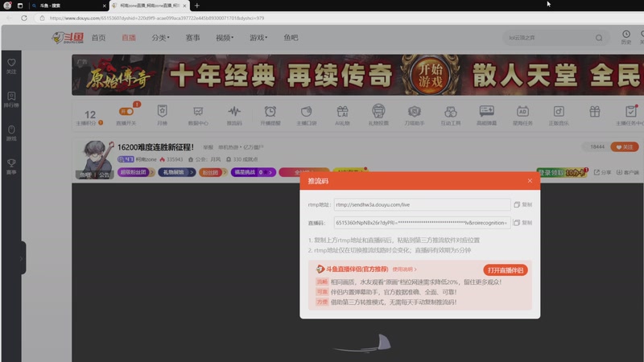Open 鱼吧 in navigation

point(291,38)
